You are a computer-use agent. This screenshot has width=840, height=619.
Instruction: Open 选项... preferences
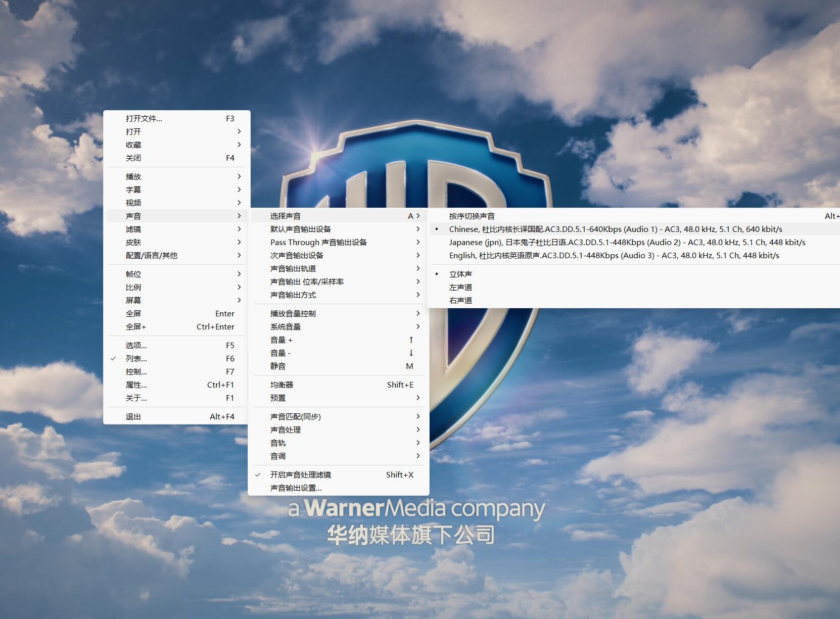point(177,345)
